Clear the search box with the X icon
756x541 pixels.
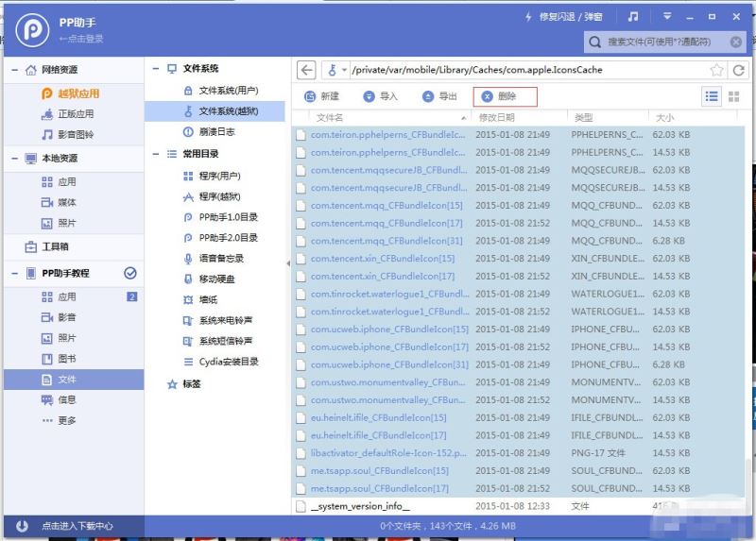click(x=736, y=42)
